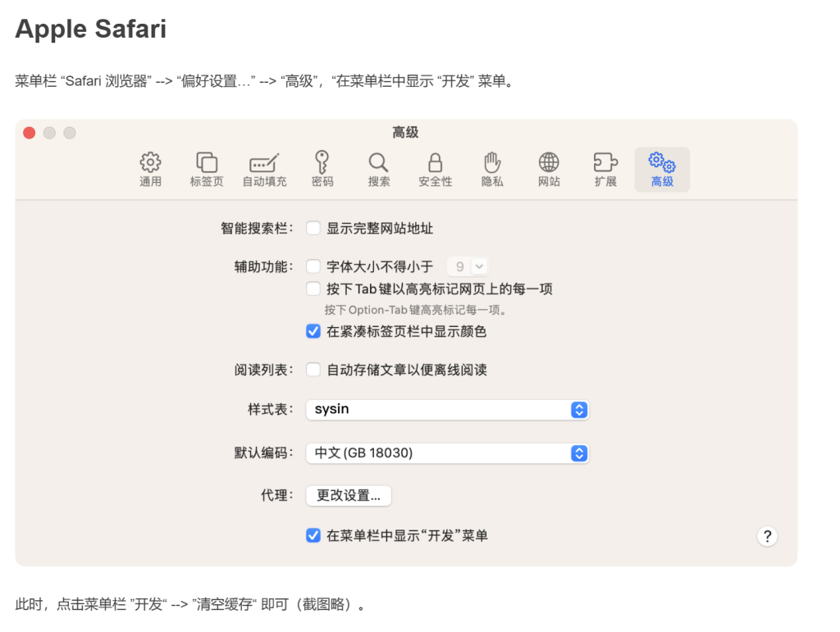Click the Apple Safari heading

(91, 29)
